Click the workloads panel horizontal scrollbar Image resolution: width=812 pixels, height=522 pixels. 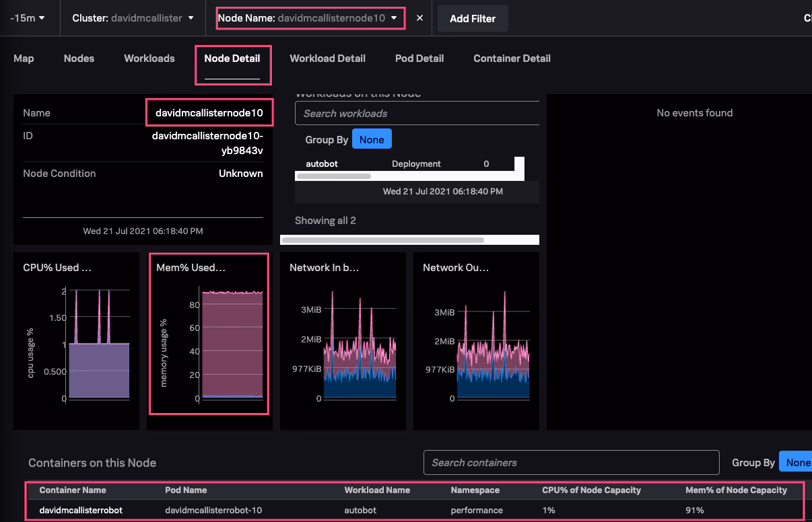click(x=382, y=239)
